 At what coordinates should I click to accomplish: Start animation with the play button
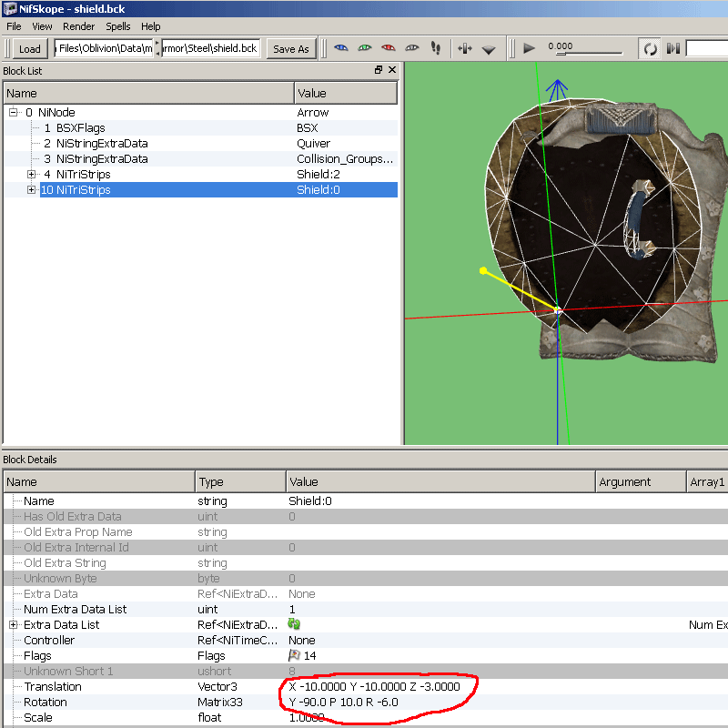pyautogui.click(x=529, y=48)
